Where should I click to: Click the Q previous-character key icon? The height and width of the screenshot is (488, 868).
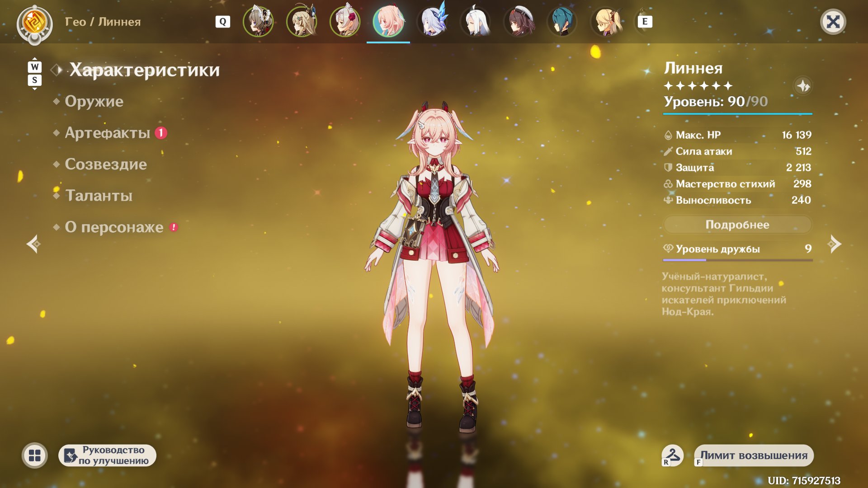click(223, 22)
